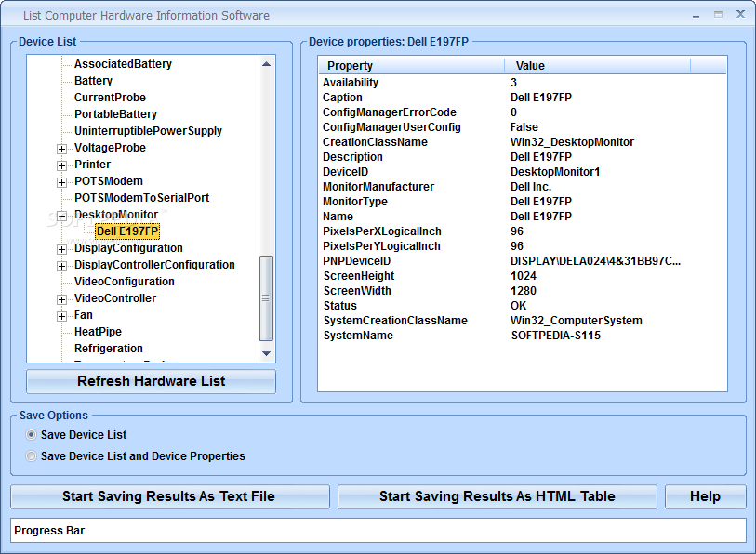Click the SOFTPEDIA-S115 value cell
Image resolution: width=756 pixels, height=554 pixels.
556,336
